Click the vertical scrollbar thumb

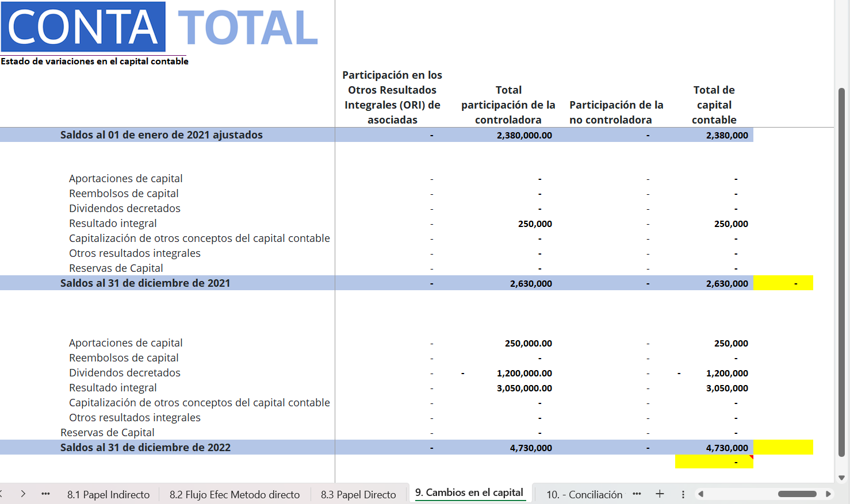841,270
